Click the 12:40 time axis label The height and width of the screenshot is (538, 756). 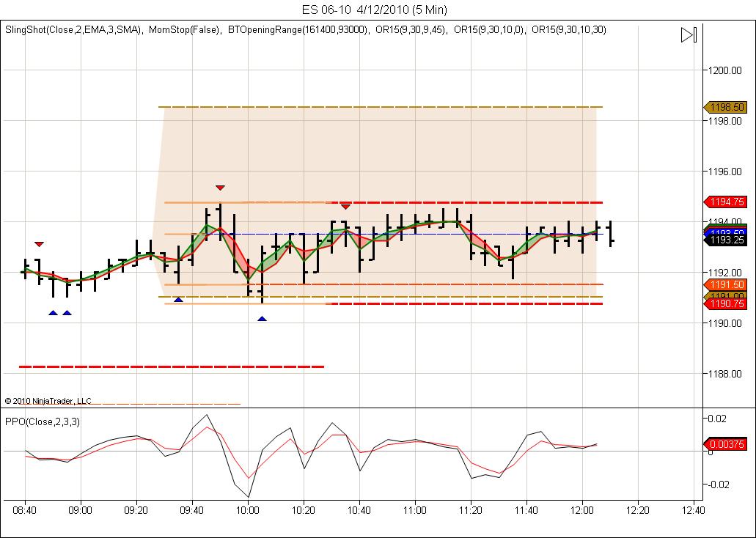tap(694, 511)
